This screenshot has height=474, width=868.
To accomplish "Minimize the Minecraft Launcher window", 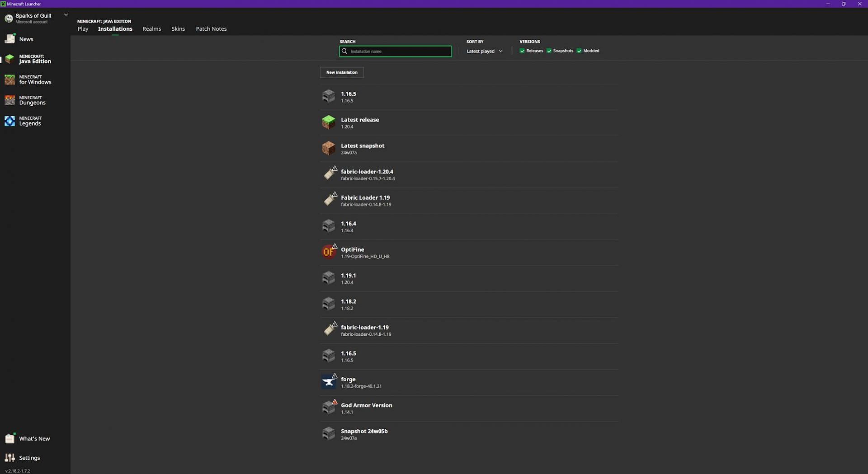I will click(828, 4).
